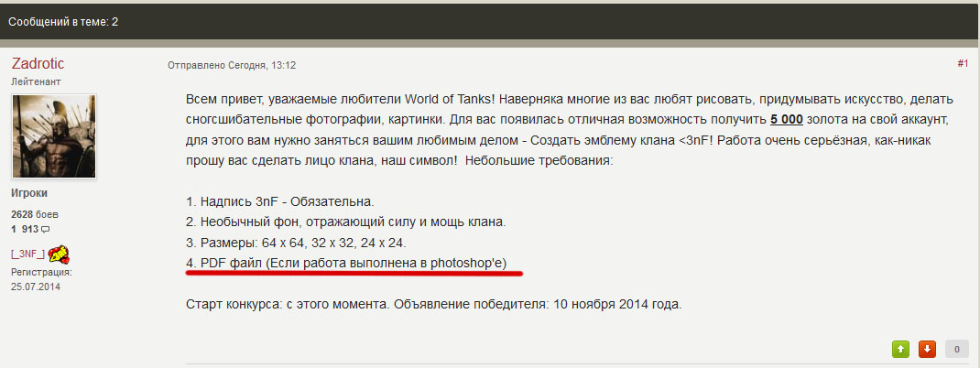Click the 'Лейтенант' rank label

[37, 81]
